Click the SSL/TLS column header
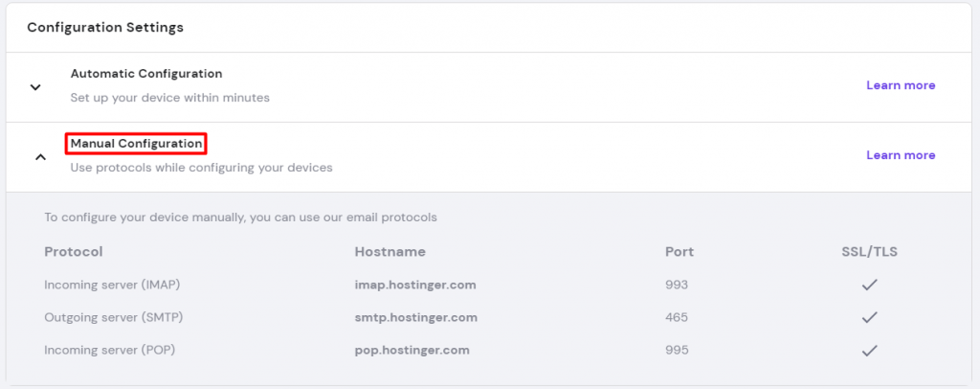 (868, 252)
